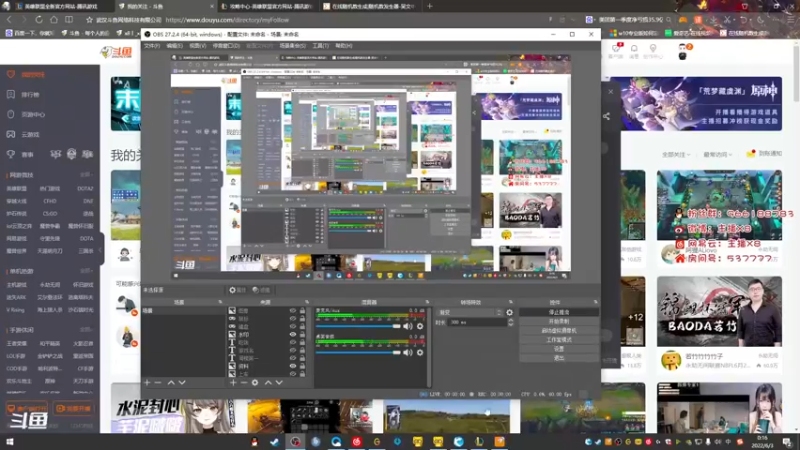
Task: Open filters for the selected OBS source
Action: tap(261, 290)
